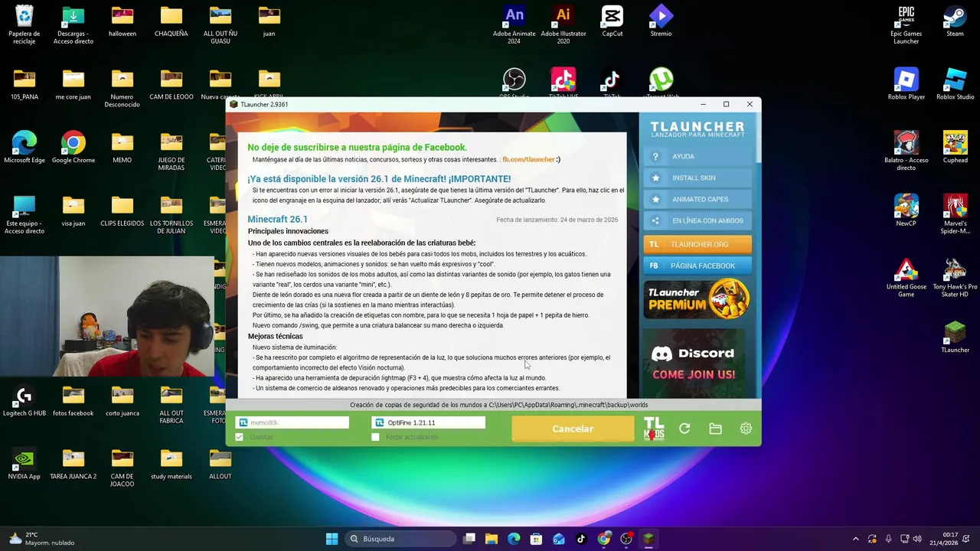This screenshot has width=980, height=551.
Task: Open Cuphead desktop icon
Action: pyautogui.click(x=955, y=147)
